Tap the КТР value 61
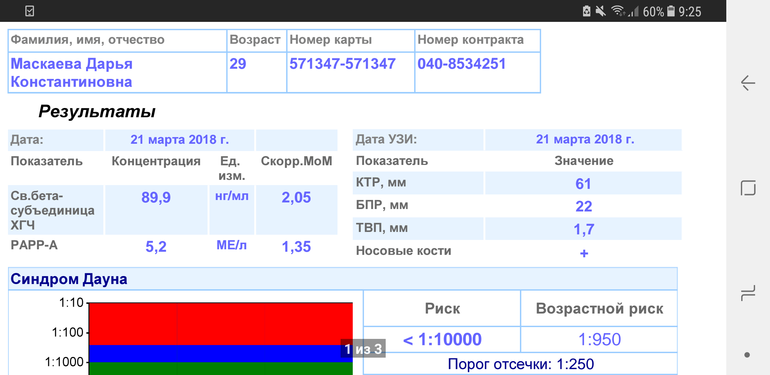Viewport: 770px width, 375px height. pos(583,184)
